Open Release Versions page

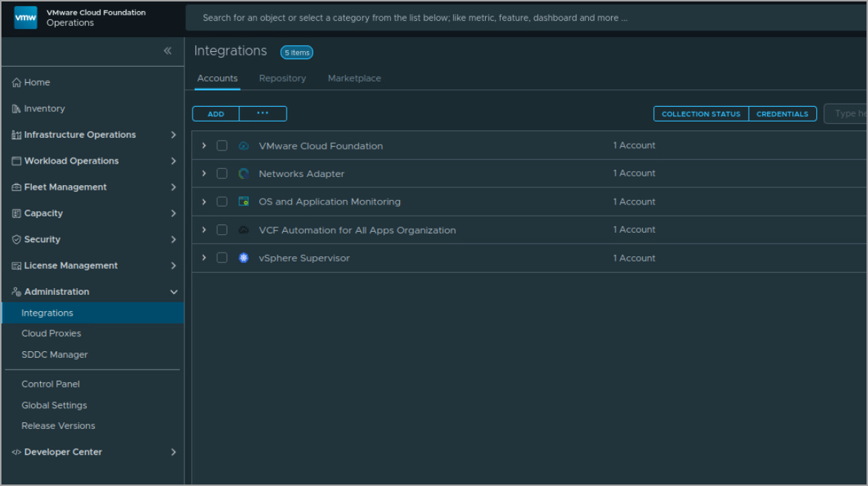pyautogui.click(x=58, y=426)
